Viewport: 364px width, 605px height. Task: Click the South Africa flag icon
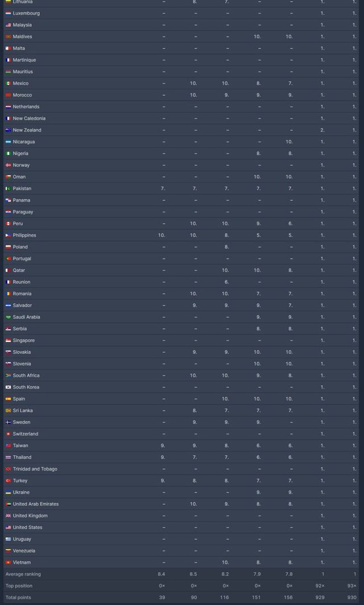(8, 376)
